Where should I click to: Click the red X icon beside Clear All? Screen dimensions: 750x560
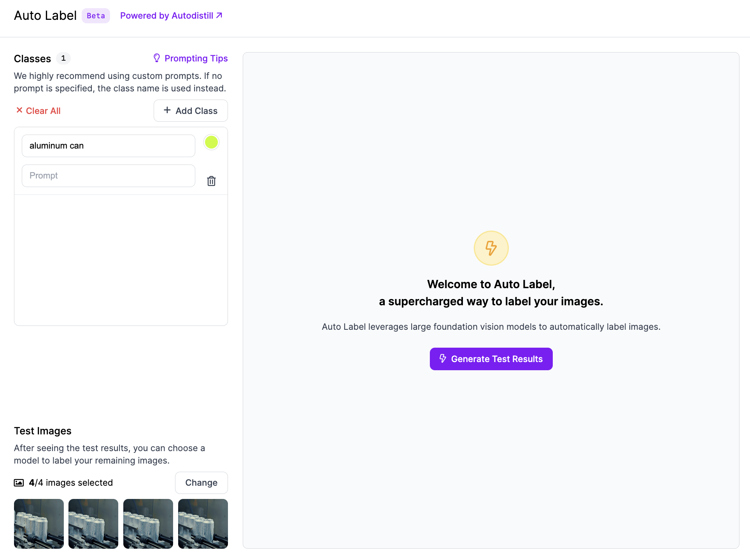19,110
